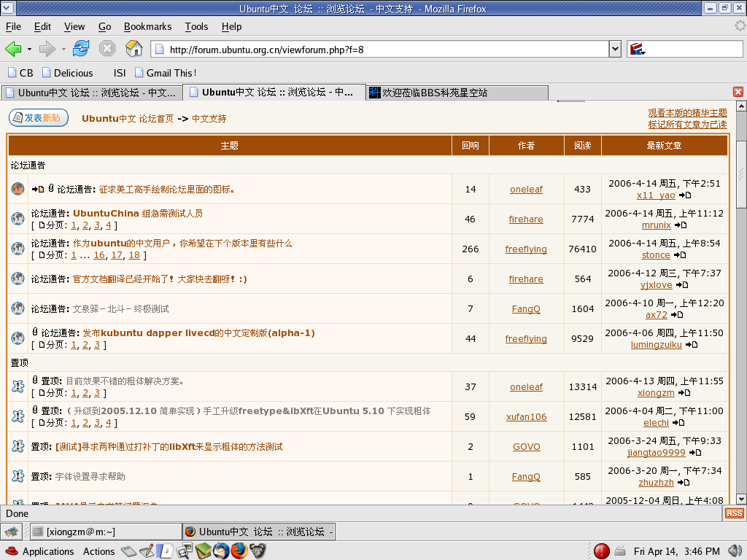Open the Red Hat Applications menu
The height and width of the screenshot is (560, 747).
coord(39,551)
